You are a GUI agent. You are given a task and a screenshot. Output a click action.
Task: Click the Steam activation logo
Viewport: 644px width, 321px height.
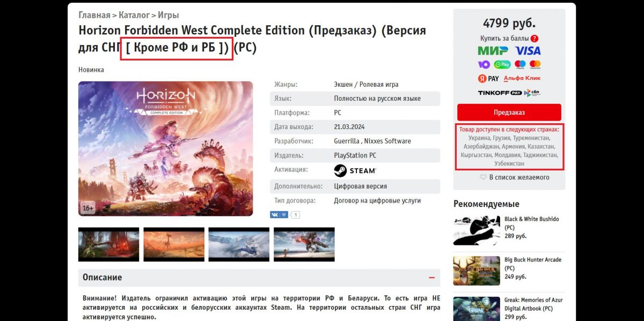(355, 170)
